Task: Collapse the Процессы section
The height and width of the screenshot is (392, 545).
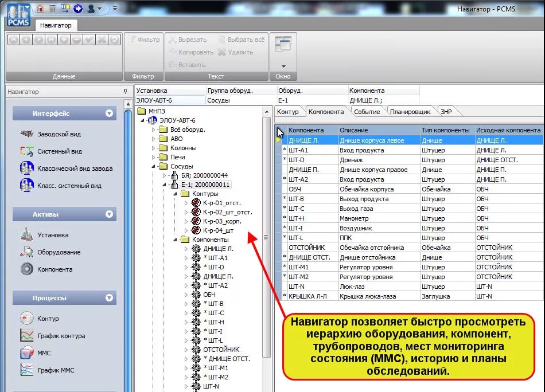Action: click(x=109, y=298)
